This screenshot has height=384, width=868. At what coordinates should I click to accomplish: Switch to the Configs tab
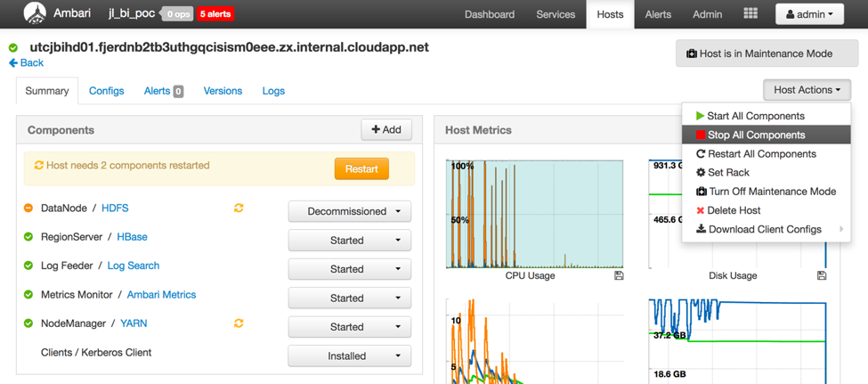(x=107, y=91)
